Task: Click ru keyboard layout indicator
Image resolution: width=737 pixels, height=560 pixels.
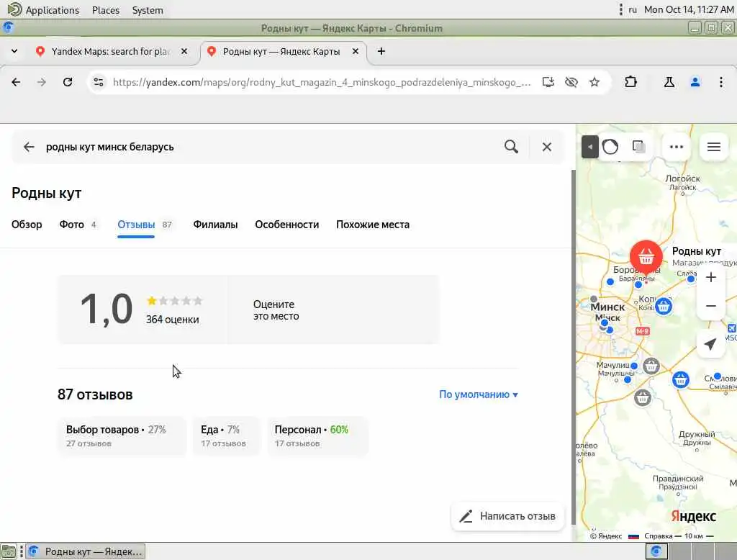Action: tap(633, 10)
